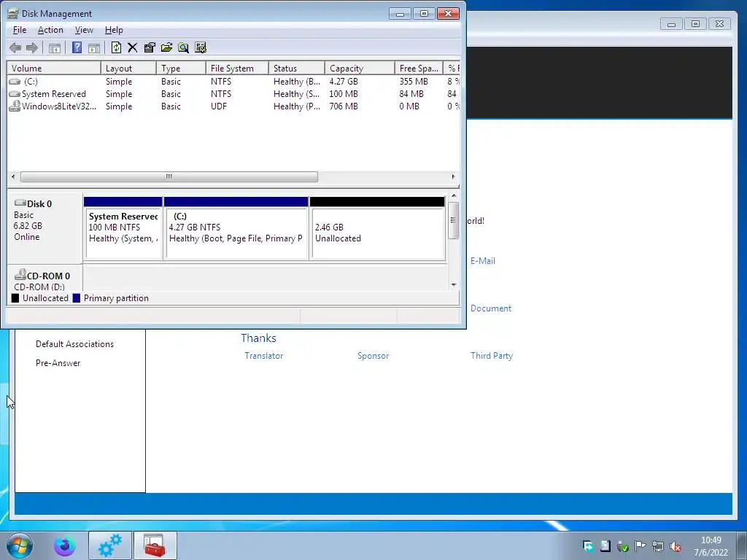Click the horizontal scrollbar thumb in volume list
This screenshot has width=747, height=560.
click(x=169, y=176)
